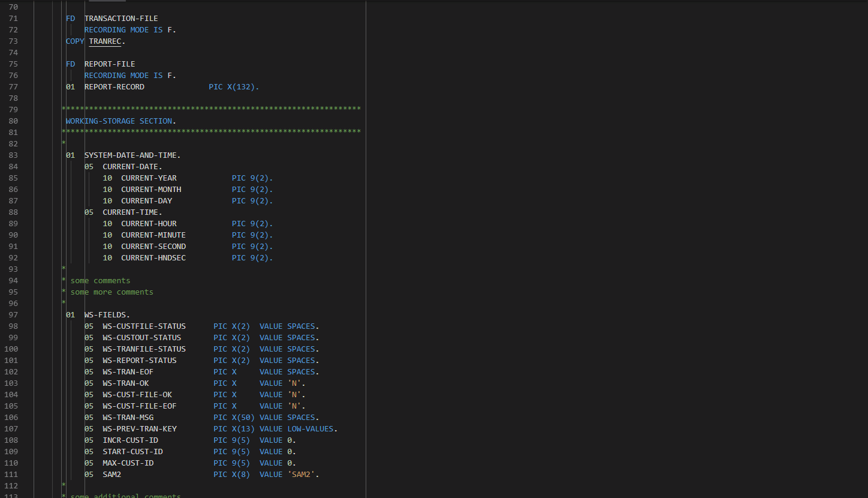Click the 'some comments' comment line
Screen dimensions: 868x498
pyautogui.click(x=96, y=281)
